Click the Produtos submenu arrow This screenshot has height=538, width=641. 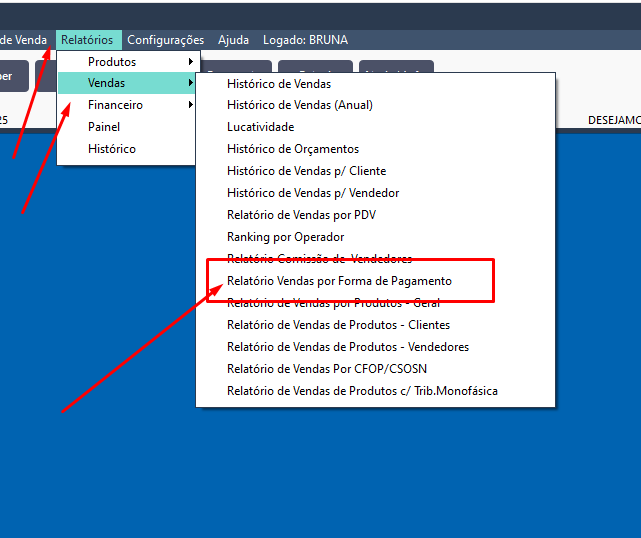click(x=191, y=62)
